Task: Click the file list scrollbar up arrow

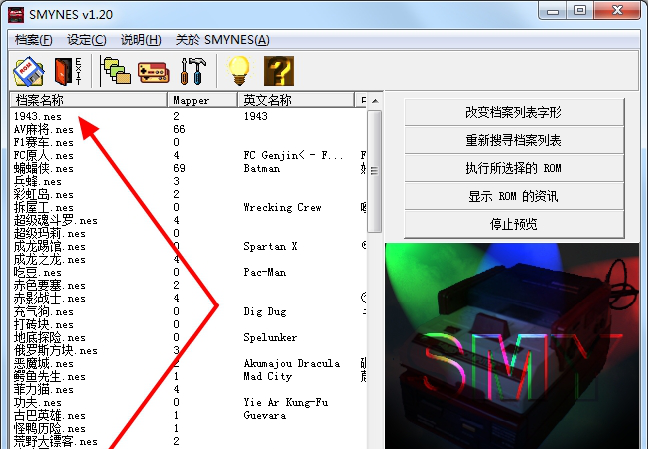Action: (375, 101)
